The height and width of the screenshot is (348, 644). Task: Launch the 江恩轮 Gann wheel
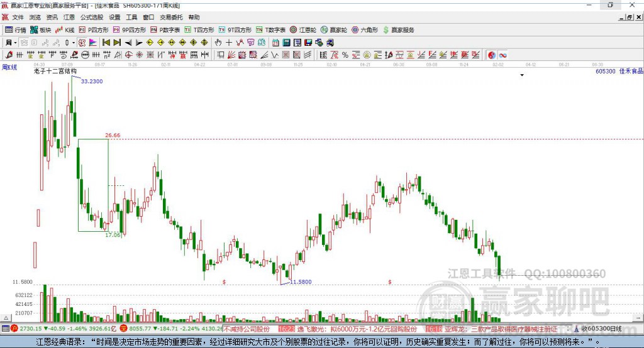(x=303, y=30)
